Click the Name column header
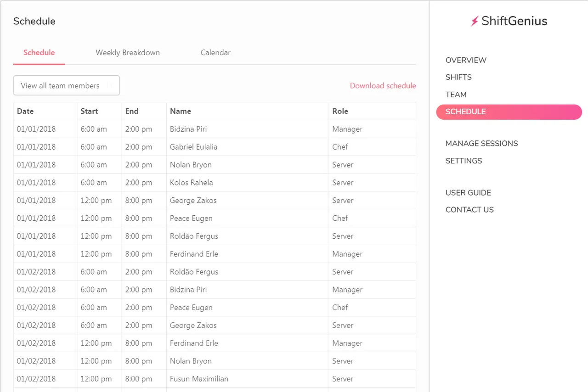Viewport: 588px width, 392px height. pyautogui.click(x=181, y=111)
